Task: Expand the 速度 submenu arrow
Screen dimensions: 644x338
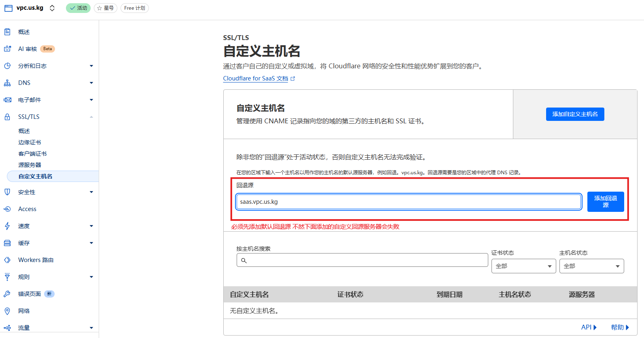Action: point(91,226)
